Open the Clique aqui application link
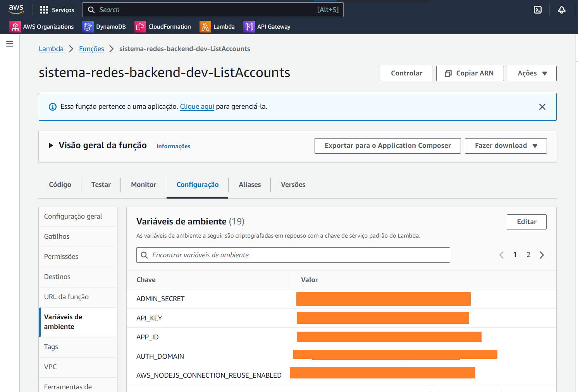This screenshot has width=578, height=392. [x=197, y=106]
